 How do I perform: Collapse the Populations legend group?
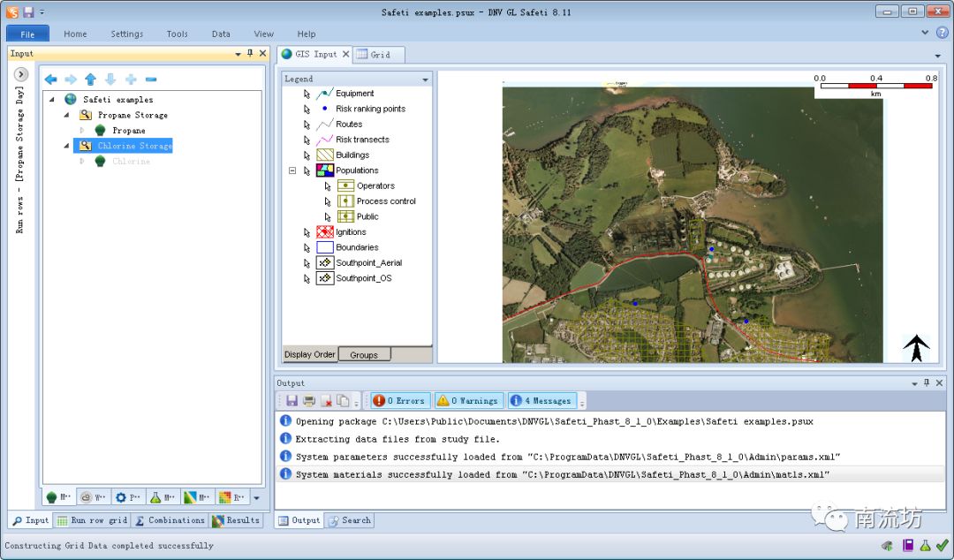tap(292, 170)
